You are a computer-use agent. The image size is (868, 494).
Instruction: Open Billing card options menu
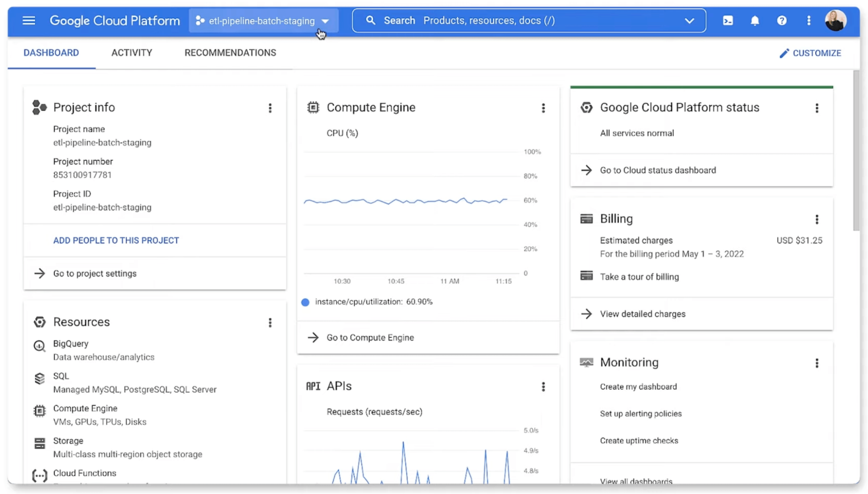click(817, 219)
